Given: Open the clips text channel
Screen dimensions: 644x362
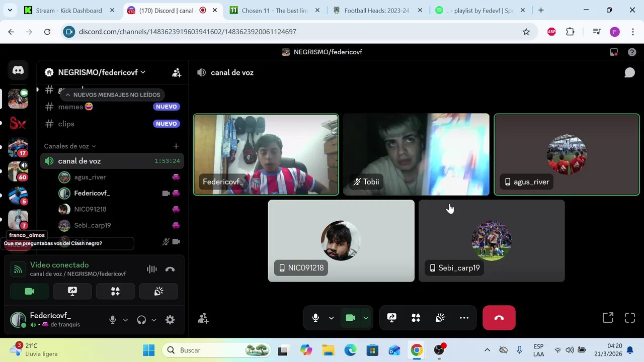Looking at the screenshot, I should [112, 124].
